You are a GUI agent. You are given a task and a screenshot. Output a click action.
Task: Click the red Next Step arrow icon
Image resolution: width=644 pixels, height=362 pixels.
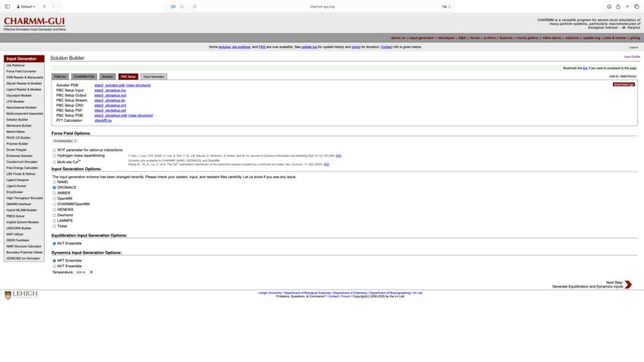tap(628, 285)
